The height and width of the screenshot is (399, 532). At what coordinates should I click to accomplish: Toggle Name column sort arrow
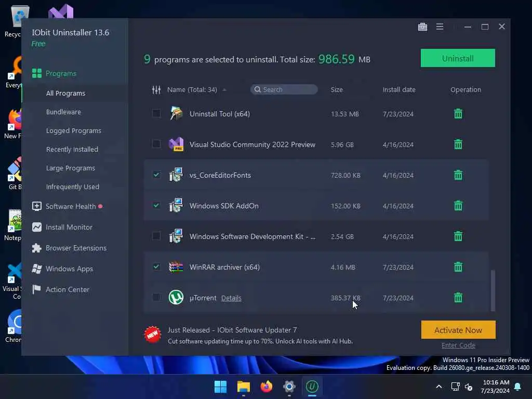pyautogui.click(x=224, y=90)
